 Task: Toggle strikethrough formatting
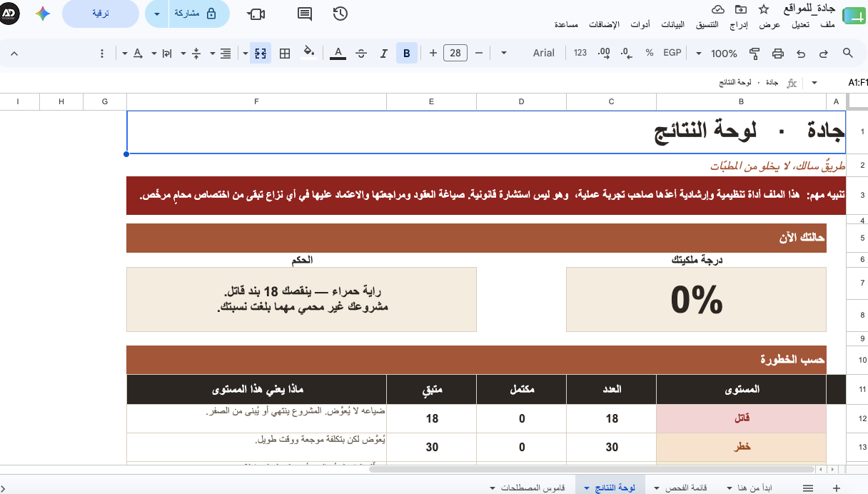361,53
